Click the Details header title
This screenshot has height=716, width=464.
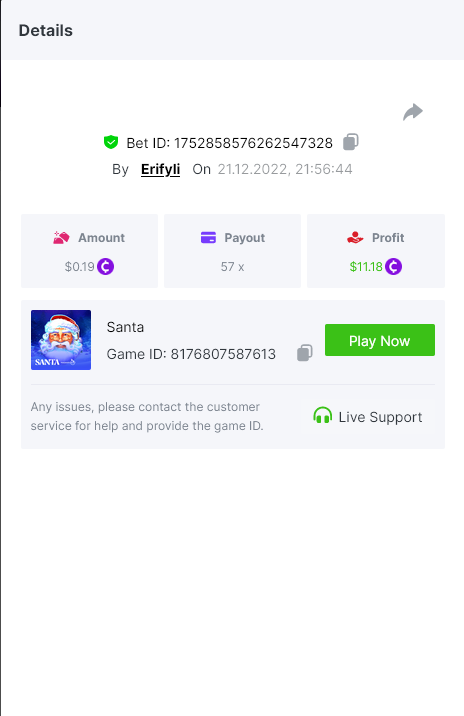46,31
